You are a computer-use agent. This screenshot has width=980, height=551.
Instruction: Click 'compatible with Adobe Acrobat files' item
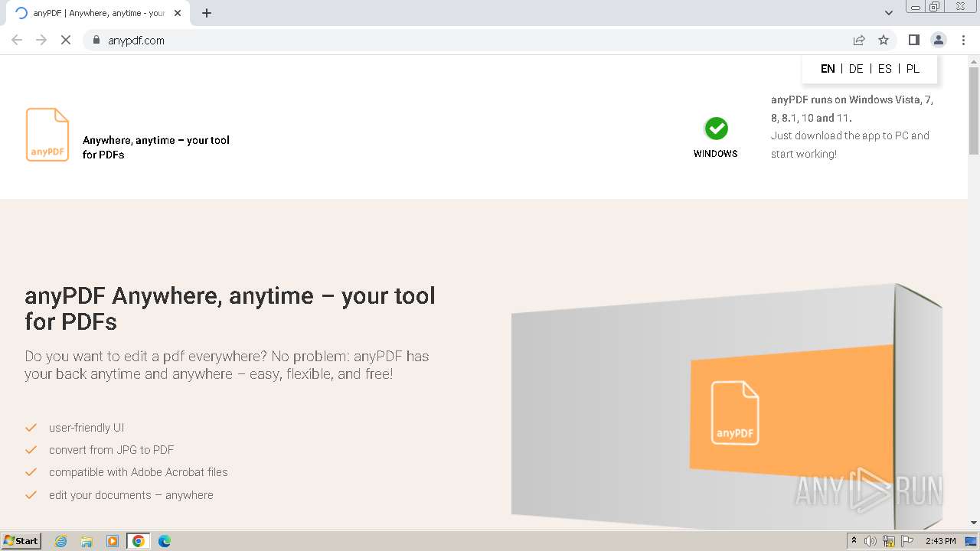(139, 472)
